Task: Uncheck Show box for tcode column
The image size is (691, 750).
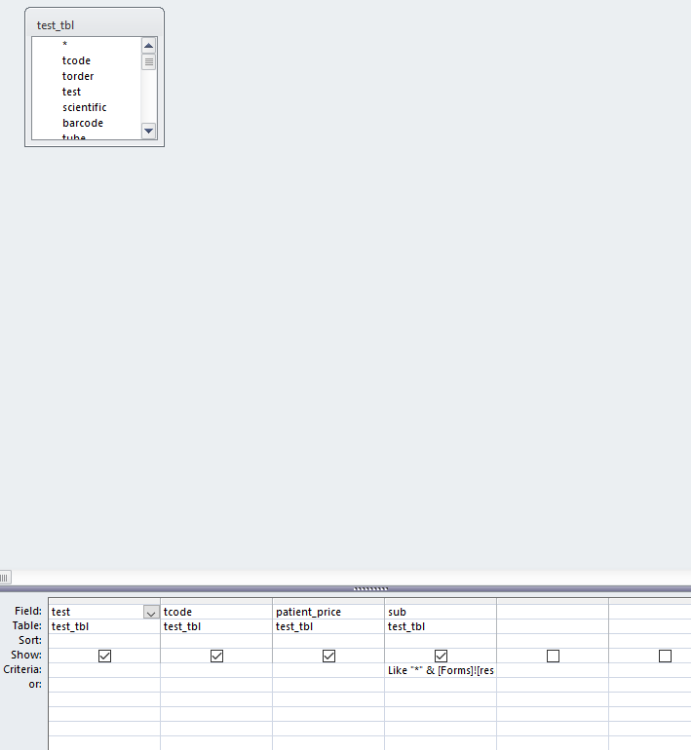Action: (x=217, y=656)
